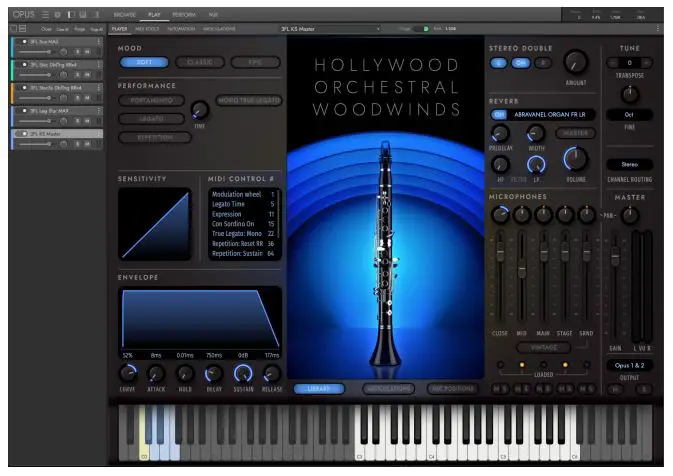
Task: Switch to the Perform page
Action: [184, 15]
